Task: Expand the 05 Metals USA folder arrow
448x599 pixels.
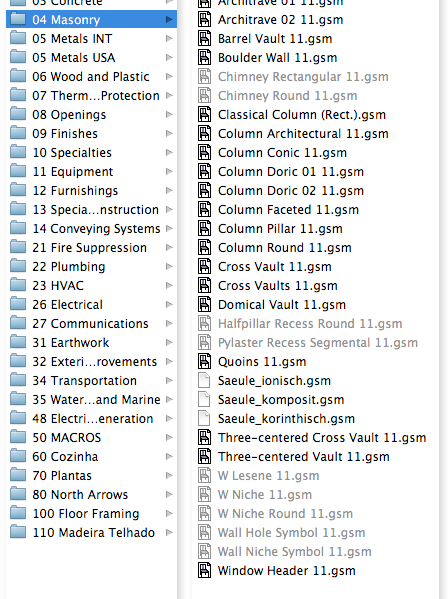Action: pos(169,57)
